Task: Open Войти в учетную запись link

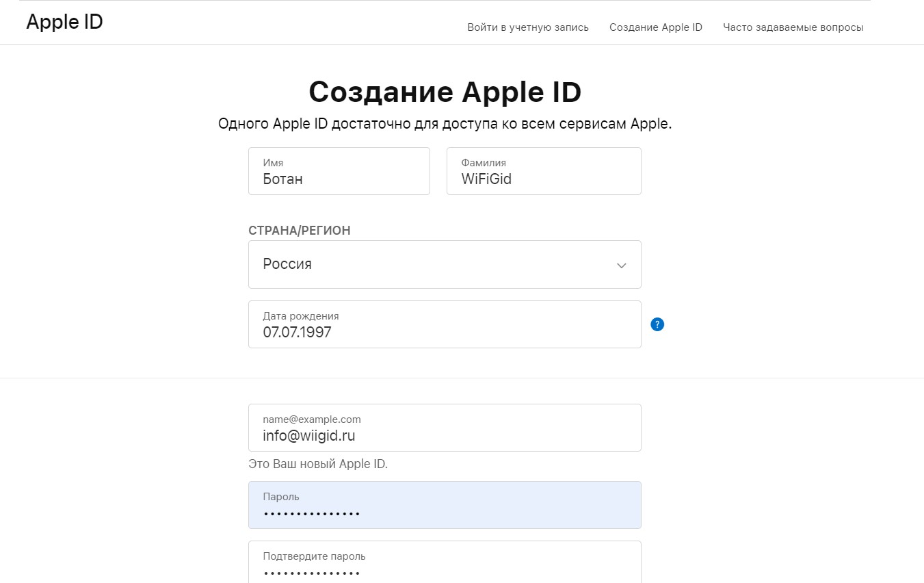Action: click(x=528, y=27)
